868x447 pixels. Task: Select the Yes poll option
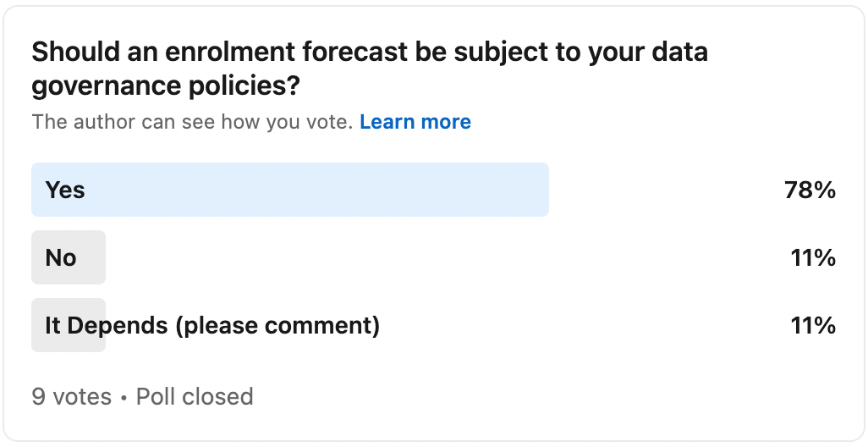click(433, 190)
